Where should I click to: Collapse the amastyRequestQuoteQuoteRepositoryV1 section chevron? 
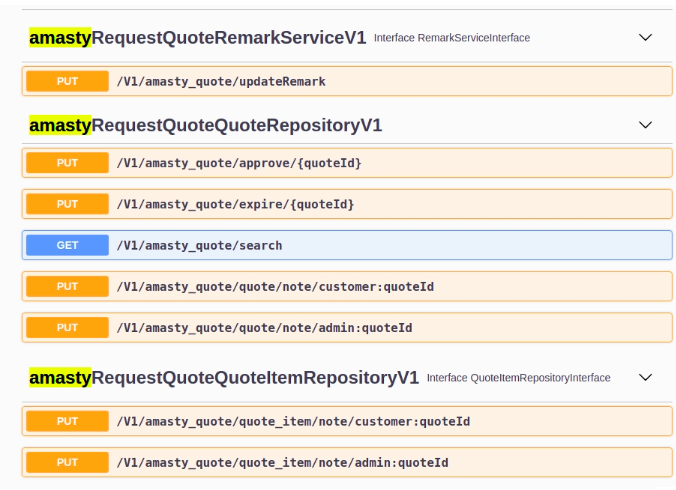coord(645,126)
